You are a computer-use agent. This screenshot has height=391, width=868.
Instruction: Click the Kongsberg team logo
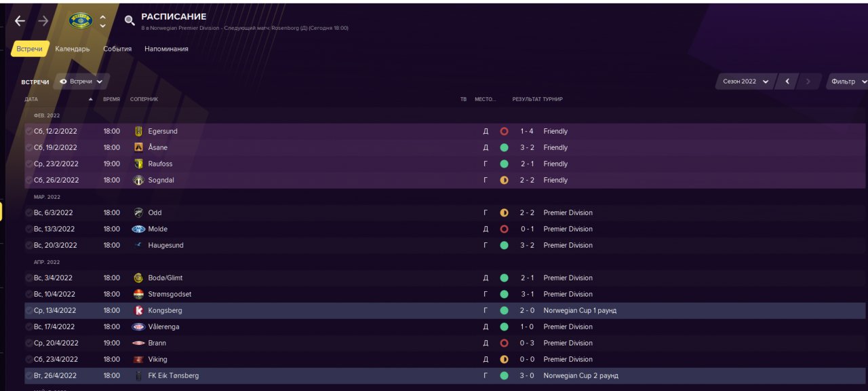pos(138,310)
